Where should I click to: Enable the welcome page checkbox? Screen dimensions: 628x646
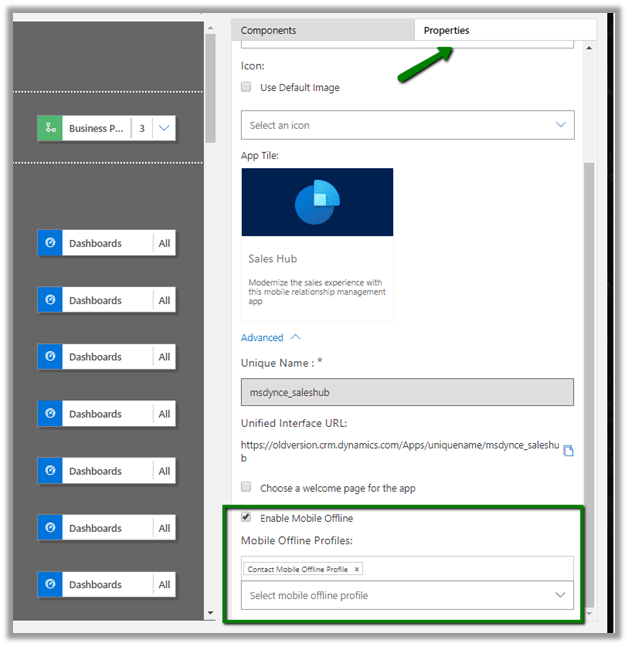[x=247, y=488]
